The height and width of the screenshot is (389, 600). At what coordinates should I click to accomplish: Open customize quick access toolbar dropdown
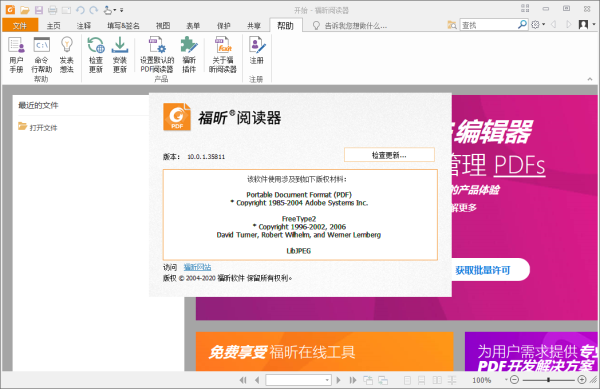pyautogui.click(x=122, y=10)
